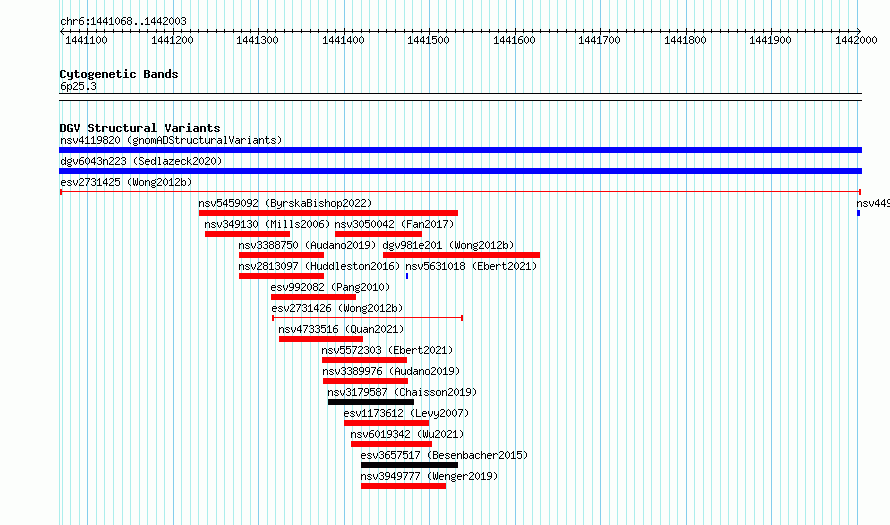The height and width of the screenshot is (525, 890).
Task: Click ruler position 1441900
Action: click(770, 40)
